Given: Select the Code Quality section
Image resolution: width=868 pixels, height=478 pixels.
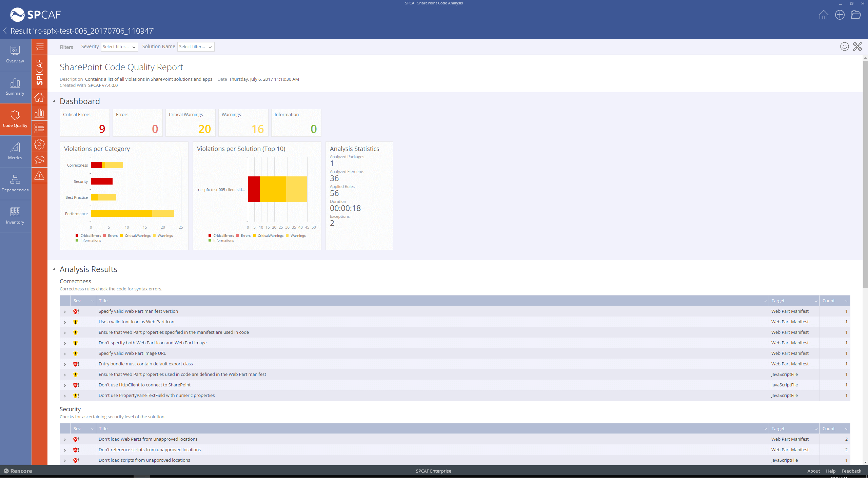Looking at the screenshot, I should [15, 119].
